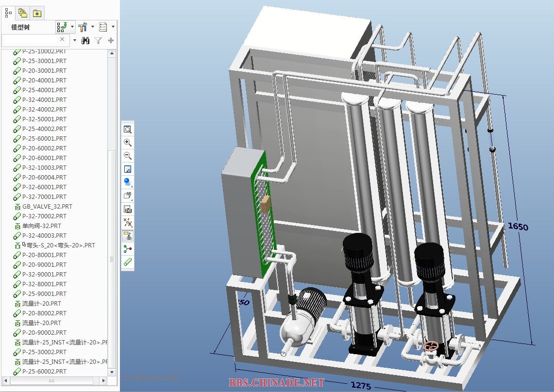
Task: Click the horizontal scrollbar right arrow
Action: [x=103, y=381]
